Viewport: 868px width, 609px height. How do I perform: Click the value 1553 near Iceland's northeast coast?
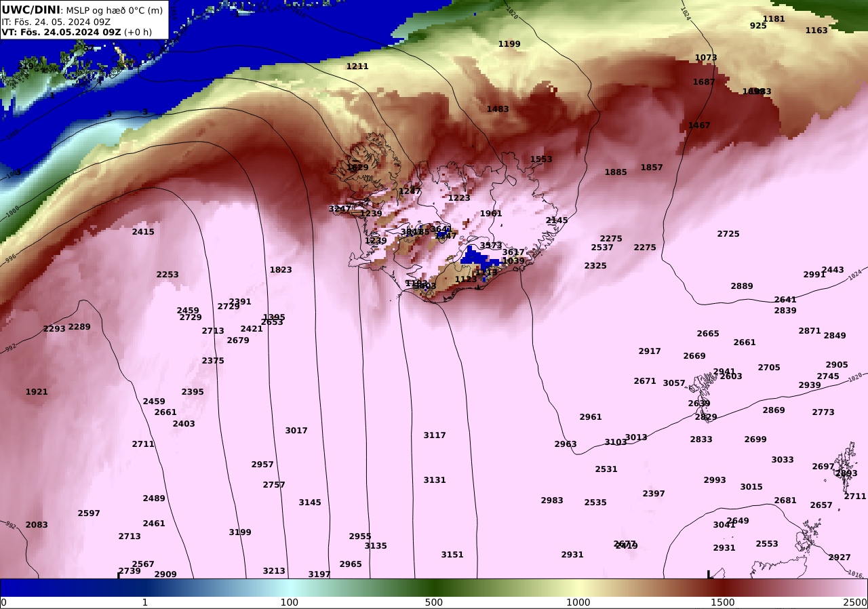click(541, 159)
